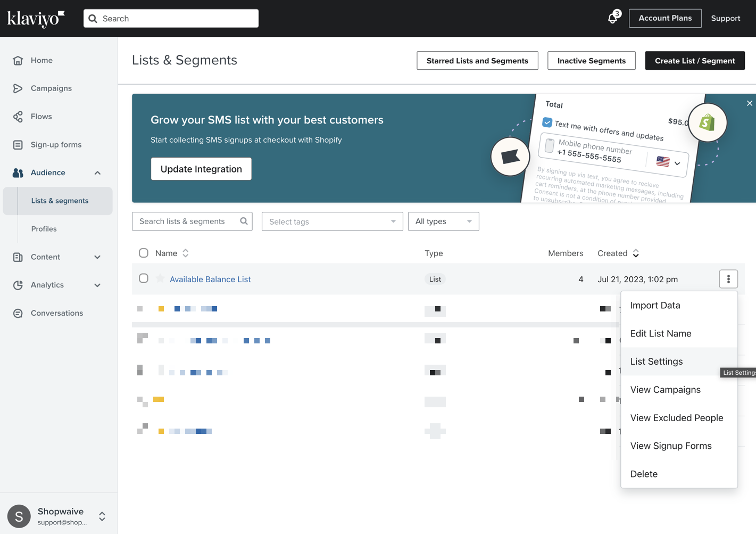The height and width of the screenshot is (534, 756).
Task: Choose List Settings from the context menu
Action: [x=656, y=362]
